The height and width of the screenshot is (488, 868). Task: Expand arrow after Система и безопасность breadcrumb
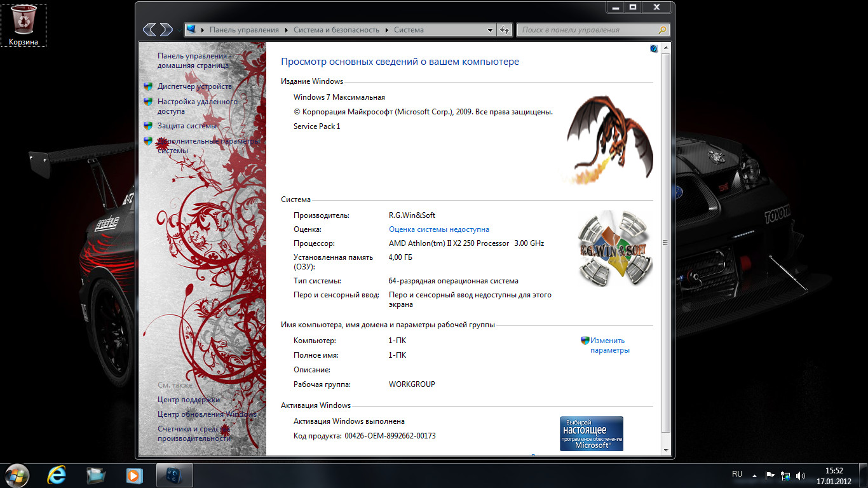[386, 30]
